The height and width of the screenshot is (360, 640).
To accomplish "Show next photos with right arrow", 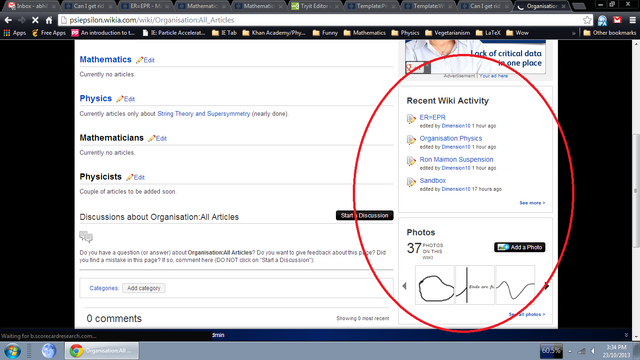I will (x=547, y=286).
